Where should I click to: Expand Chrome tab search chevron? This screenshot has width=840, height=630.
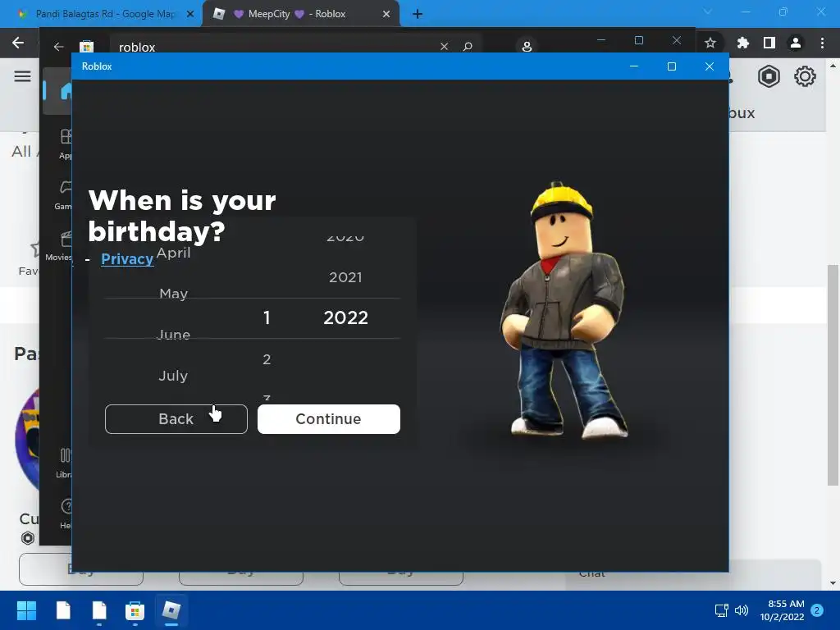pos(708,11)
